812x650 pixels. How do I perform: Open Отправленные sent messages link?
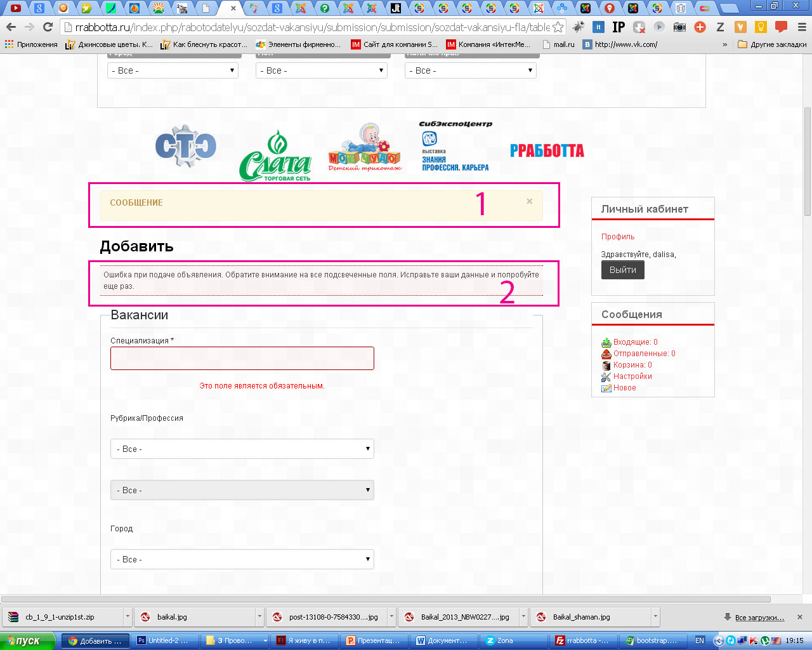644,354
